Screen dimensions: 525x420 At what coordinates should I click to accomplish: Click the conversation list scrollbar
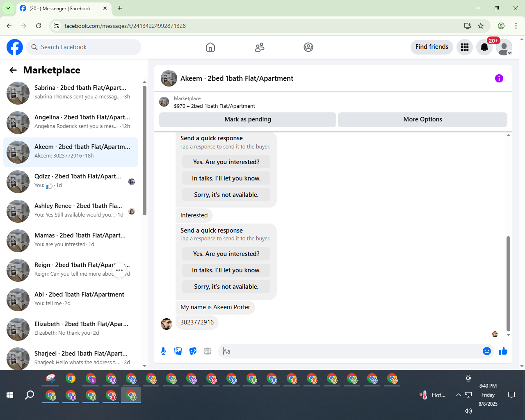(x=144, y=150)
